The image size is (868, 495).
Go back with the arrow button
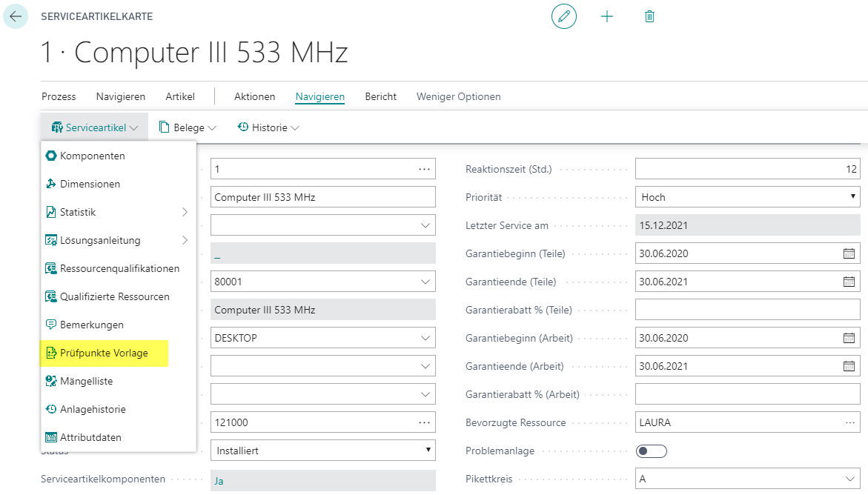16,16
